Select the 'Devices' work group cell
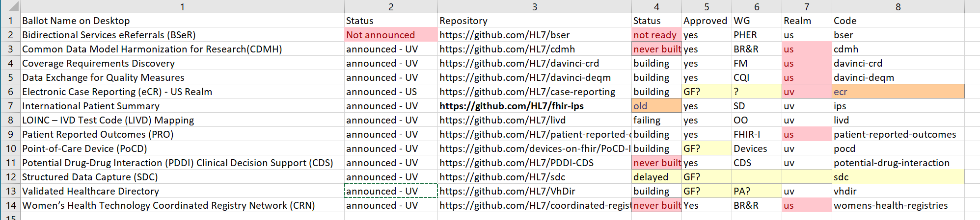Image resolution: width=980 pixels, height=220 pixels. (757, 148)
